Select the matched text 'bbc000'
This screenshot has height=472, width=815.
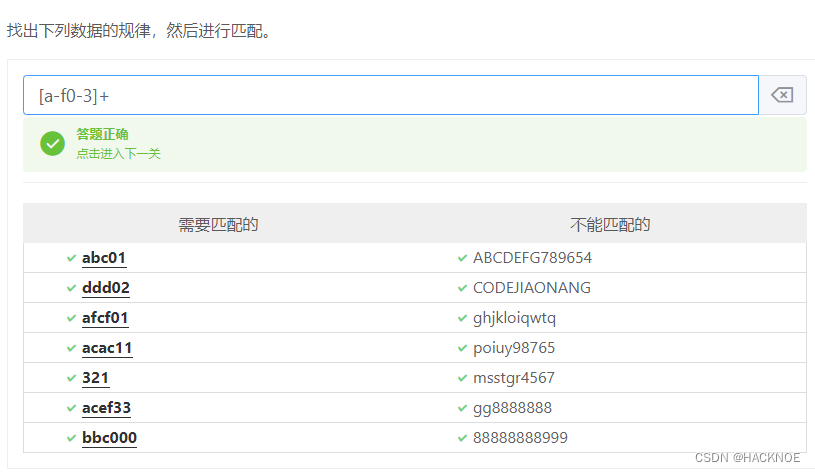[110, 438]
